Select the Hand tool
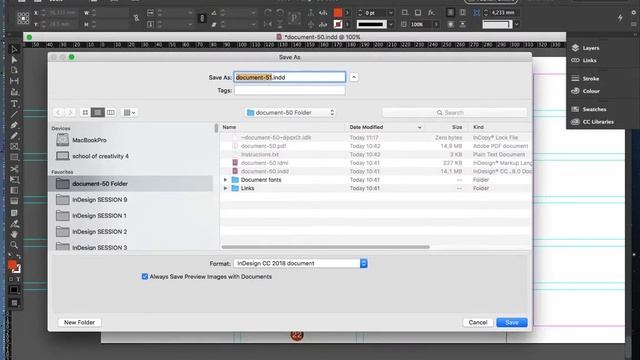Screen dimensions: 640x360 click(14, 234)
